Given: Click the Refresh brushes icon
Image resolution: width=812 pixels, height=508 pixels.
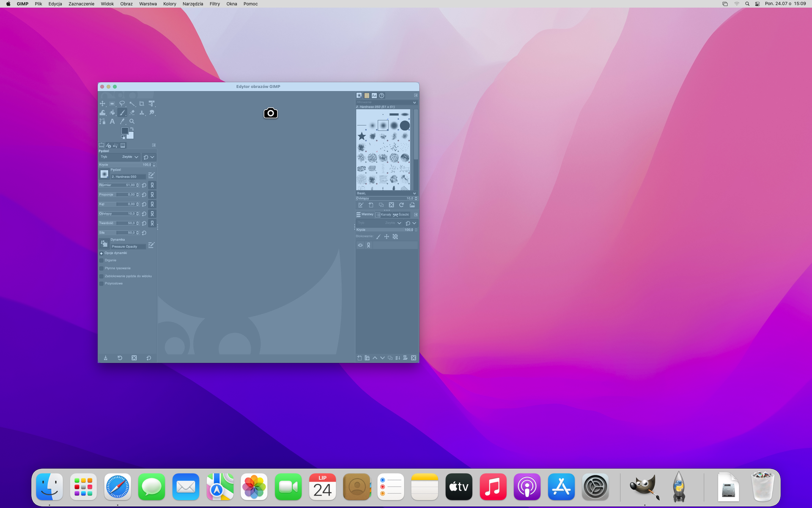Looking at the screenshot, I should click(401, 205).
